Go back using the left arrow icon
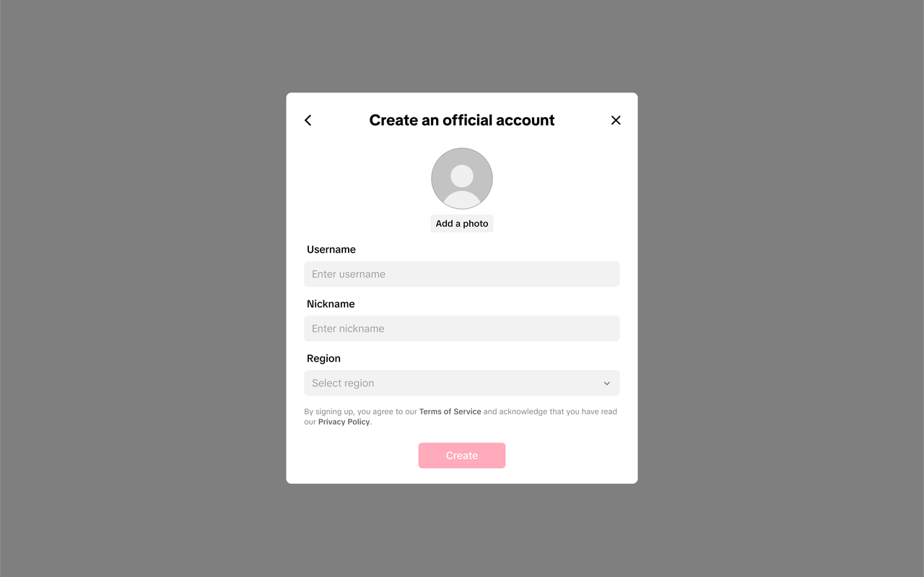 point(308,120)
